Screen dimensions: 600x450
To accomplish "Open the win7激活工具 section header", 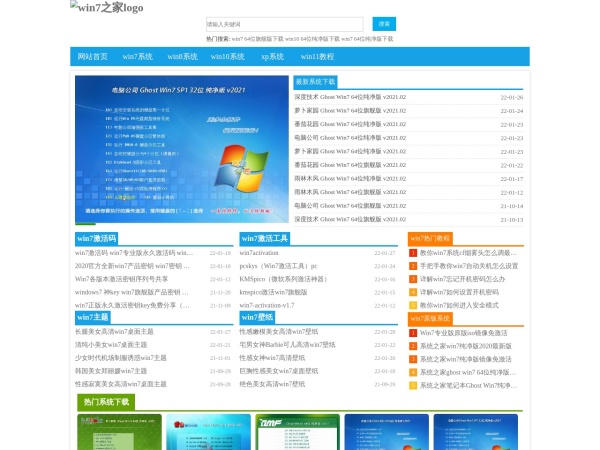I will coord(265,238).
